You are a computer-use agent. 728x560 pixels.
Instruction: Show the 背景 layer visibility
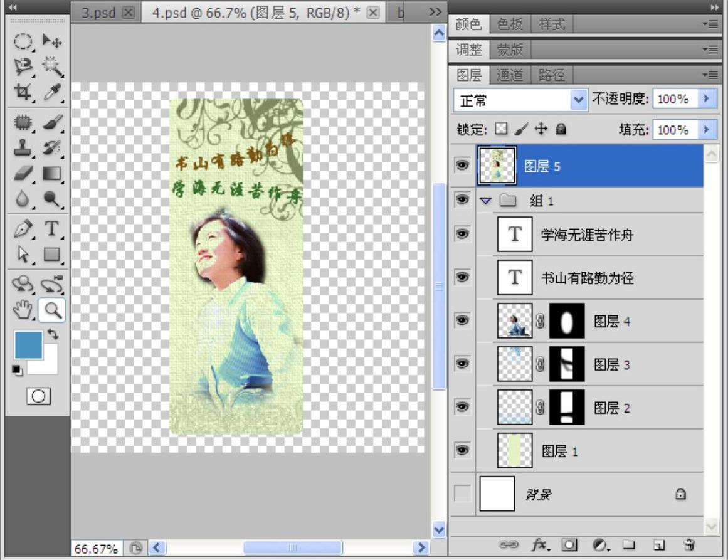(x=463, y=494)
